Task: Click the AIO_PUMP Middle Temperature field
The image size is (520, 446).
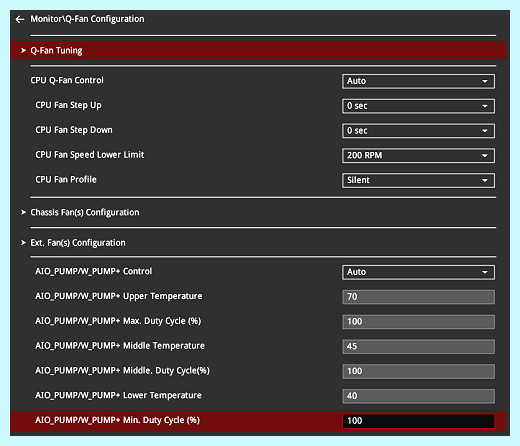Action: tap(418, 347)
